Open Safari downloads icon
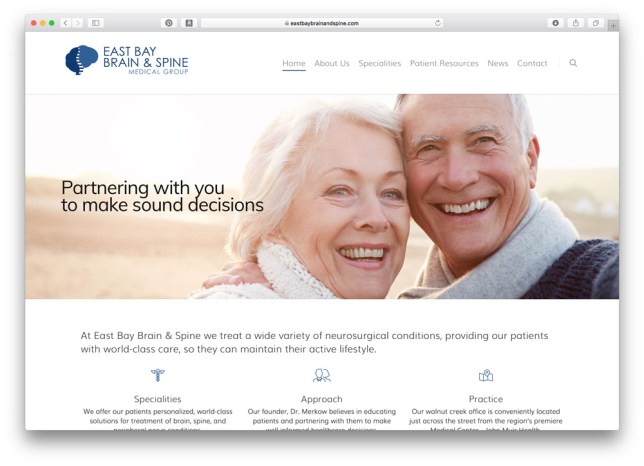 (555, 23)
